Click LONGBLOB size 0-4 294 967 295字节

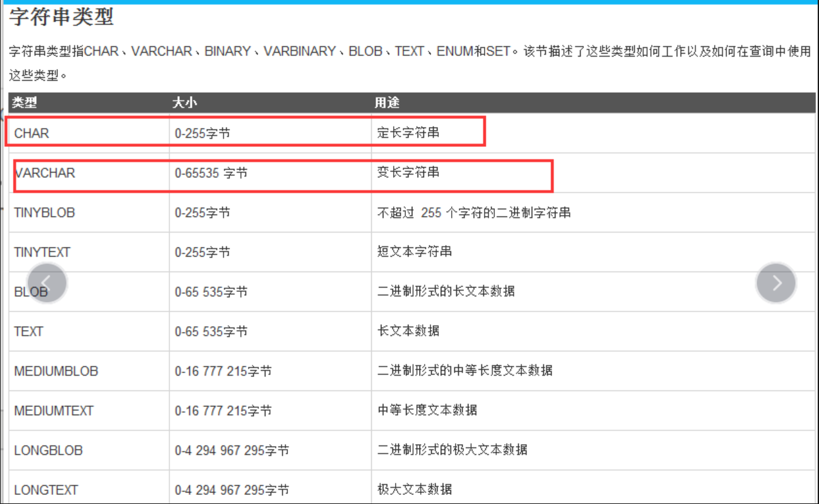[x=271, y=450]
